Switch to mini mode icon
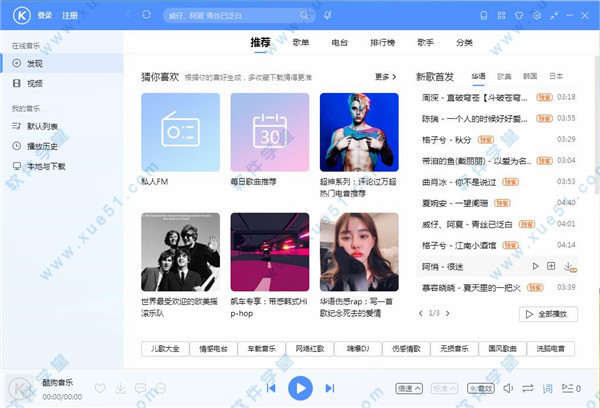 pos(554,15)
